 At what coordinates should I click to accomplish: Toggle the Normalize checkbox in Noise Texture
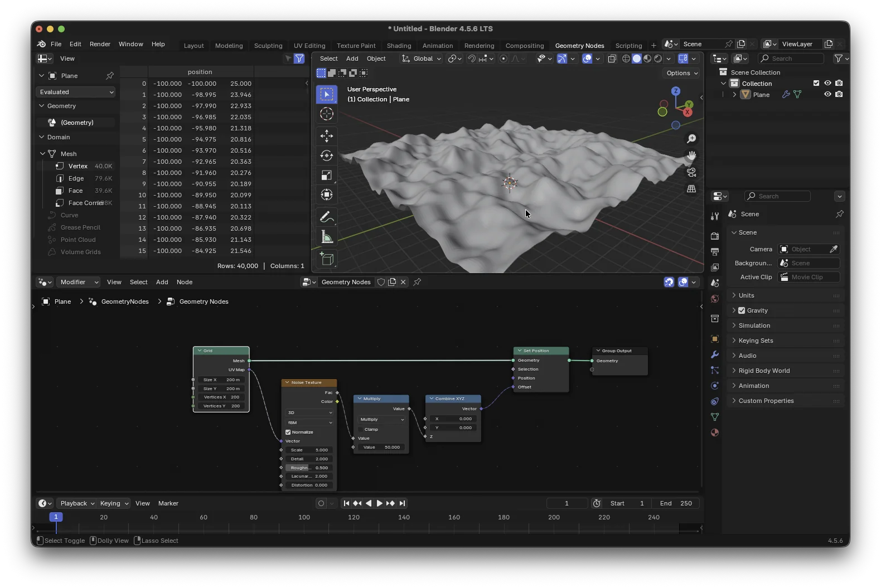tap(288, 432)
